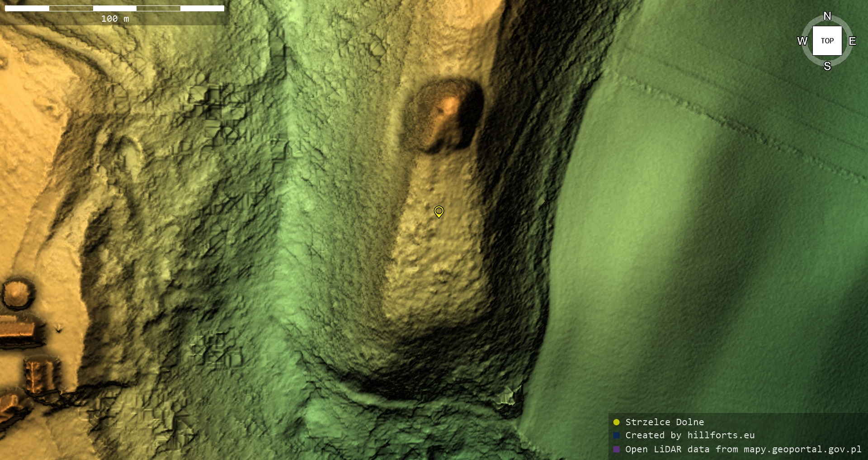868x460 pixels.
Task: Select the Strzelce Dolne legend label
Action: (664, 422)
